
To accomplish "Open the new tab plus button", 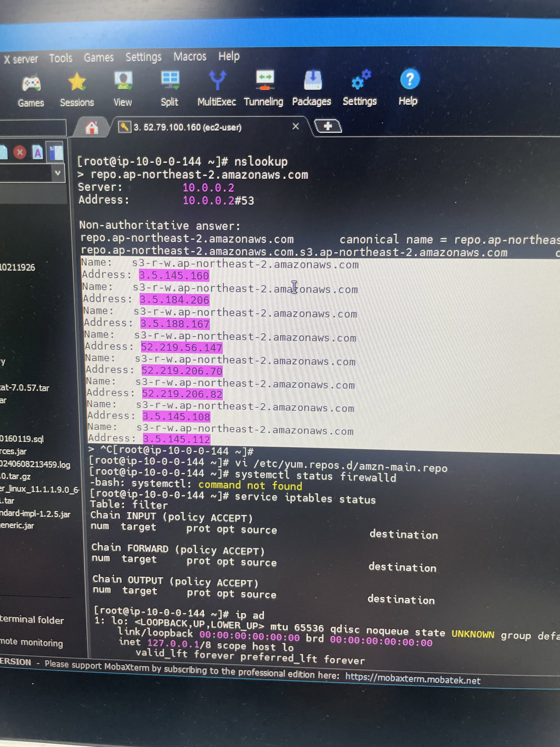I will 327,126.
